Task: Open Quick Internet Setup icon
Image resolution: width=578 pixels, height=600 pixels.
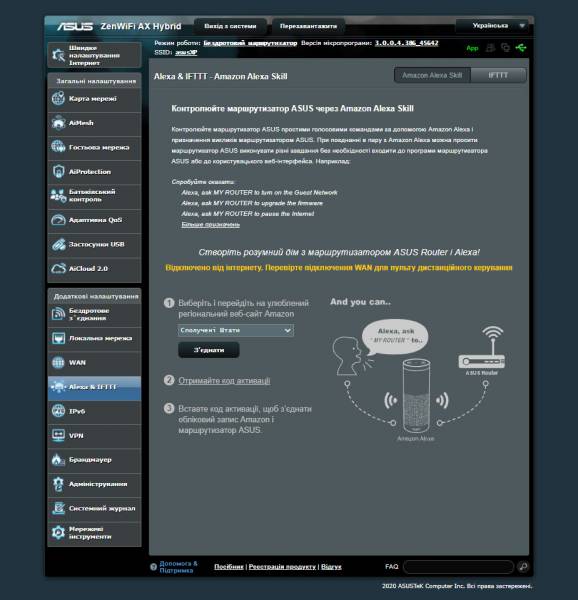Action: coord(58,55)
